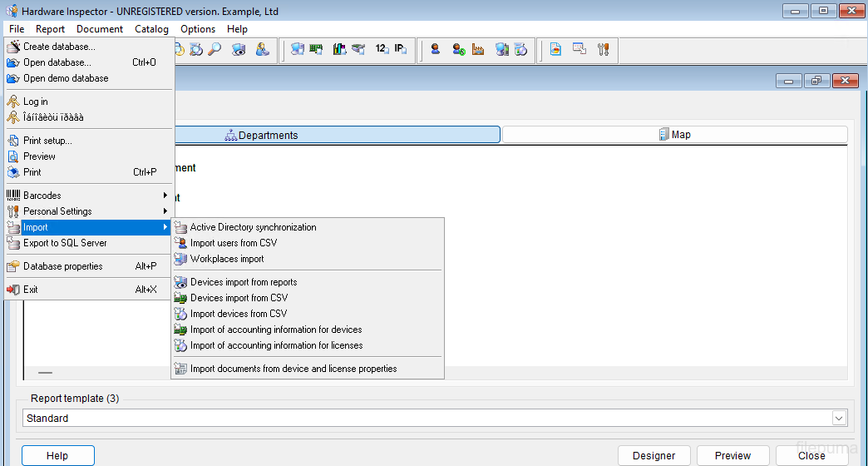Click the green circuit board toolbar icon
The image size is (868, 466).
pyautogui.click(x=316, y=49)
